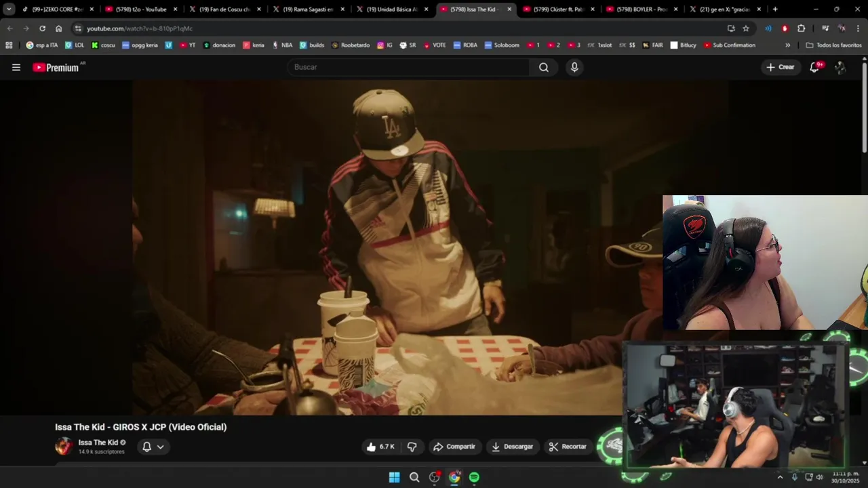Click the Compartir share button
This screenshot has height=488, width=868.
[x=455, y=447]
